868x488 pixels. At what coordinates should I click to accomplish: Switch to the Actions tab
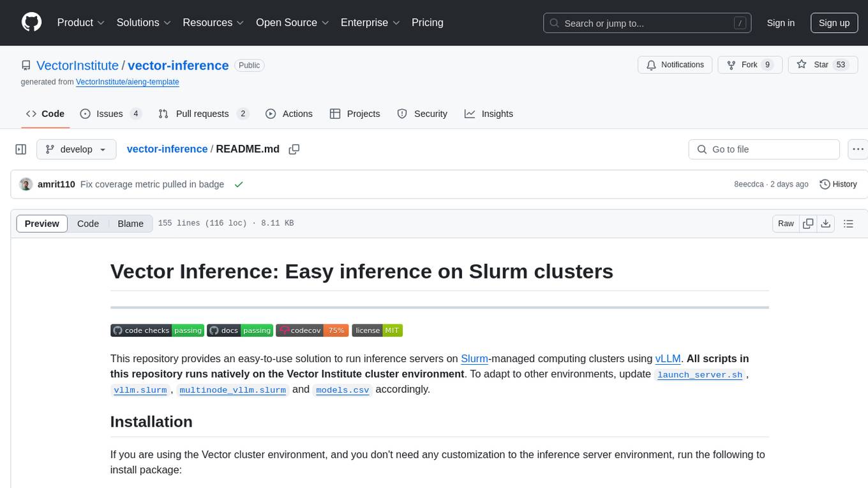289,114
